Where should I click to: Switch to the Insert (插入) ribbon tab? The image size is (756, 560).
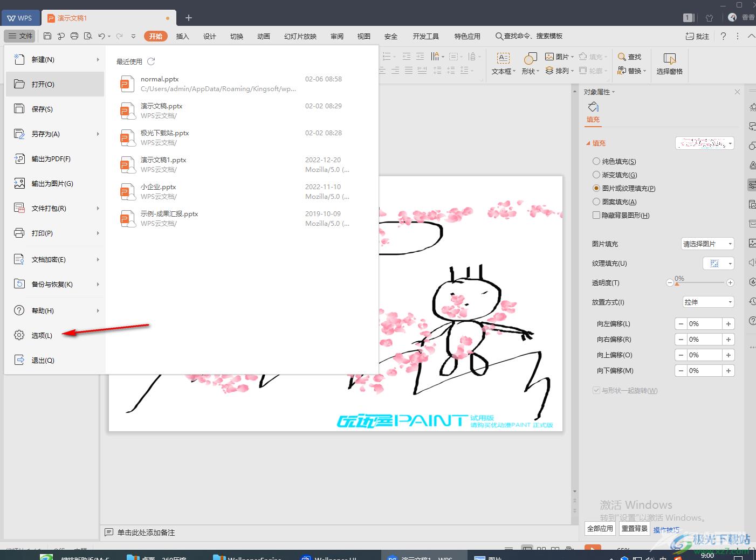pyautogui.click(x=183, y=36)
